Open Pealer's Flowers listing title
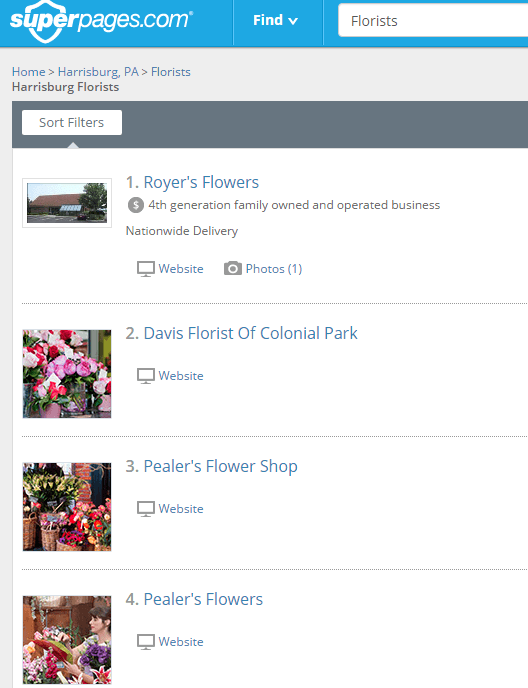Viewport: 528px width, 688px height. click(x=203, y=599)
